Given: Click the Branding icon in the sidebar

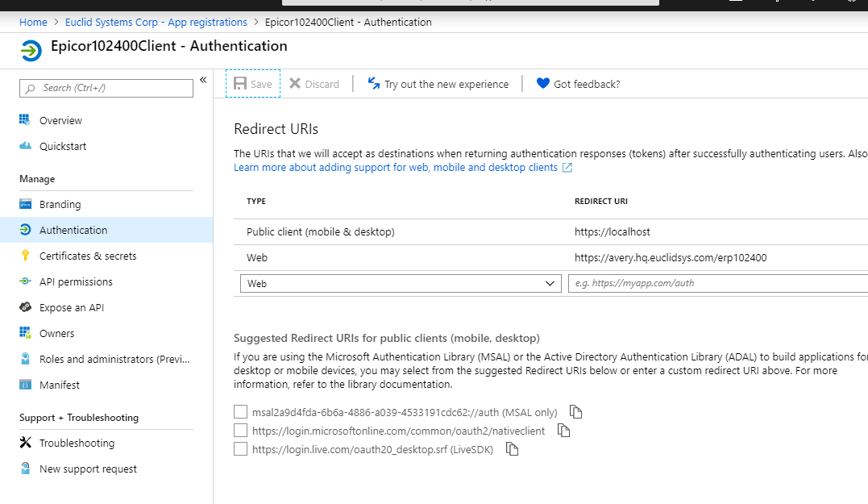Looking at the screenshot, I should [25, 204].
